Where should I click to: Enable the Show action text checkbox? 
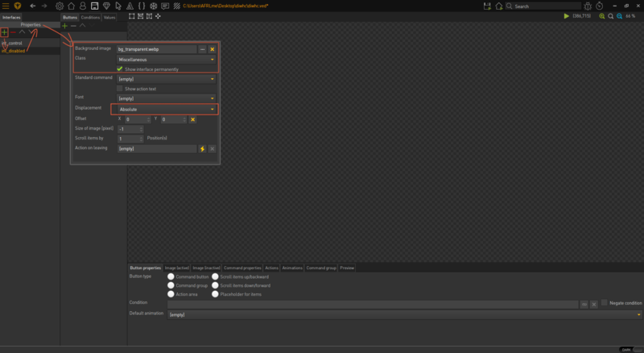[x=120, y=89]
